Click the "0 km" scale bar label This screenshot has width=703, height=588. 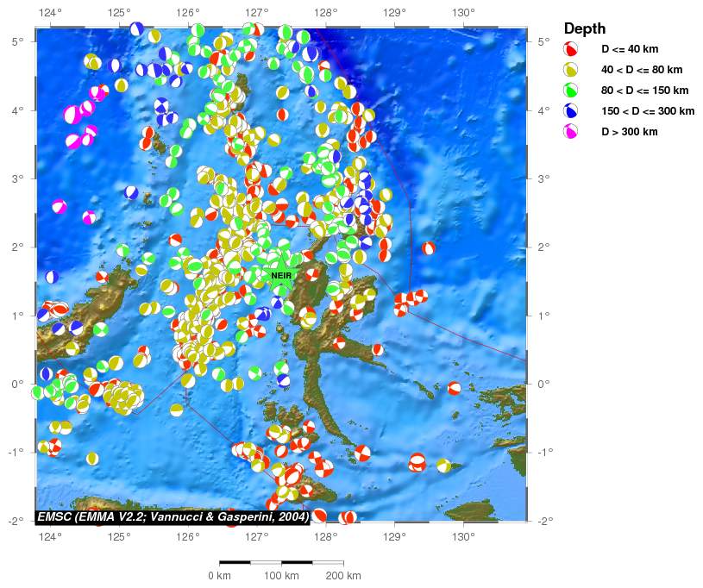click(219, 575)
